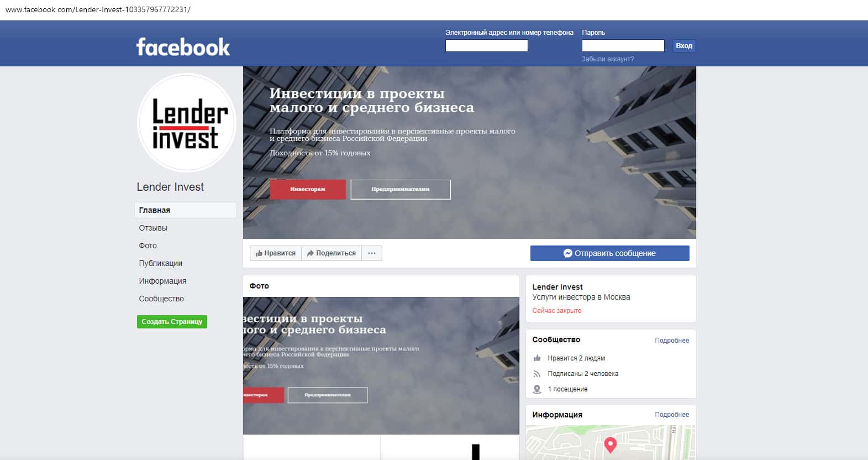The width and height of the screenshot is (868, 460).
Task: Go to Публикации in sidebar
Action: pyautogui.click(x=161, y=263)
